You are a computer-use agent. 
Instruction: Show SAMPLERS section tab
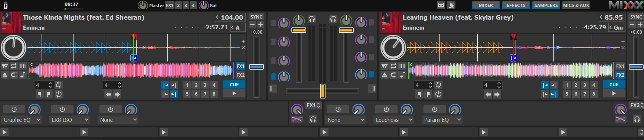pos(546,5)
